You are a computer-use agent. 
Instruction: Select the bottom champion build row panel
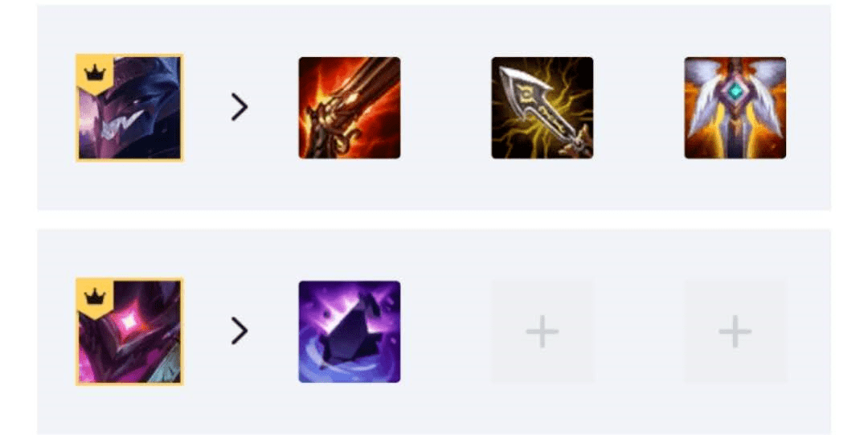434,331
